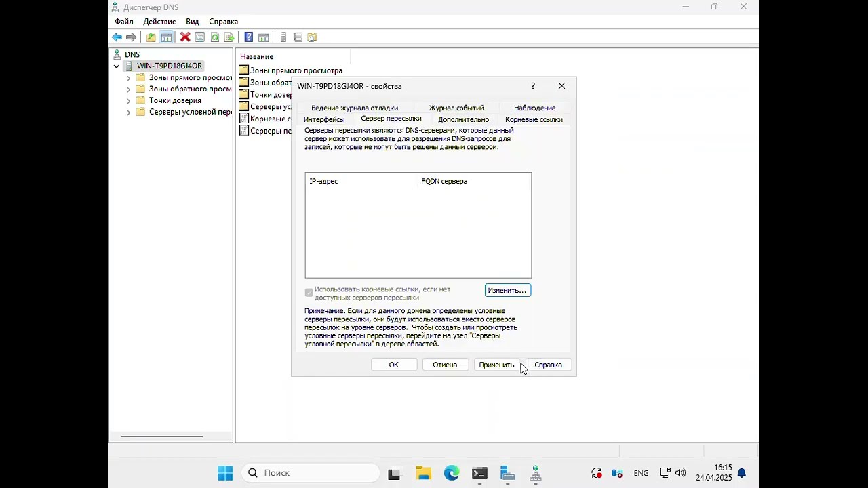Click the network icon in system tray
868x488 pixels.
pos(665,473)
